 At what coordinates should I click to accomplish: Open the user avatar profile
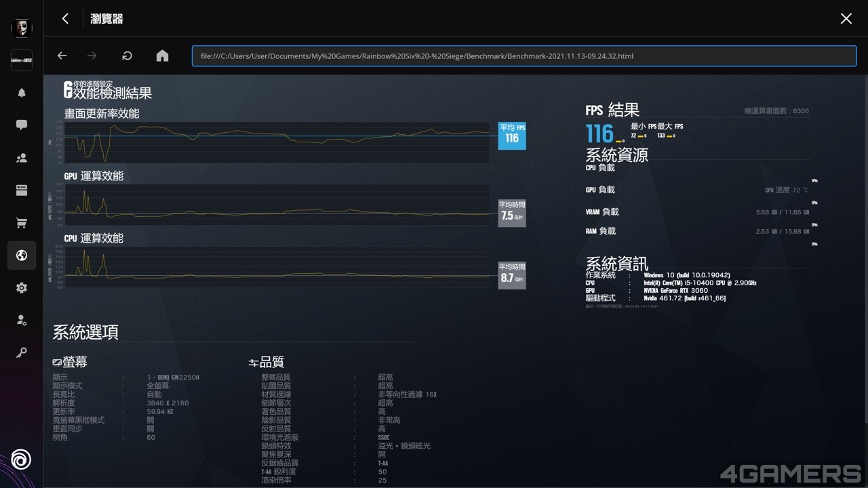click(x=22, y=28)
